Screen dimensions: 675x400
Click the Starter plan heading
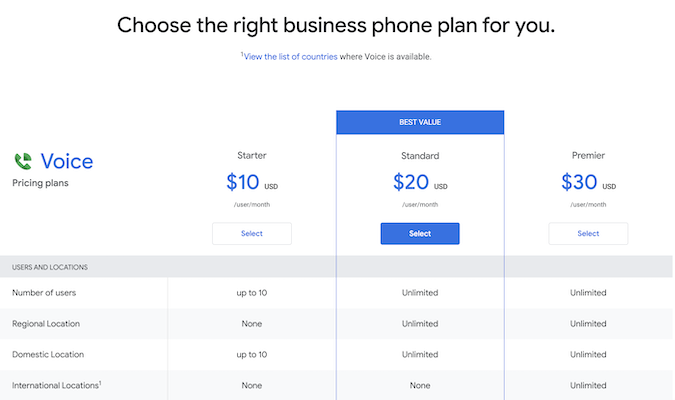click(252, 155)
